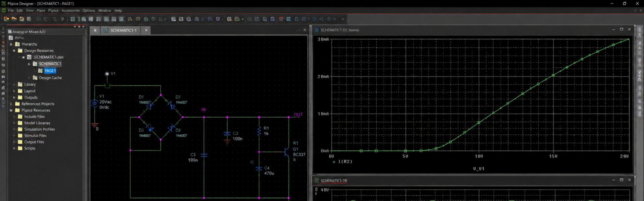The image size is (644, 201).
Task: Click the Analog or Mixed A/D header
Action: (29, 32)
